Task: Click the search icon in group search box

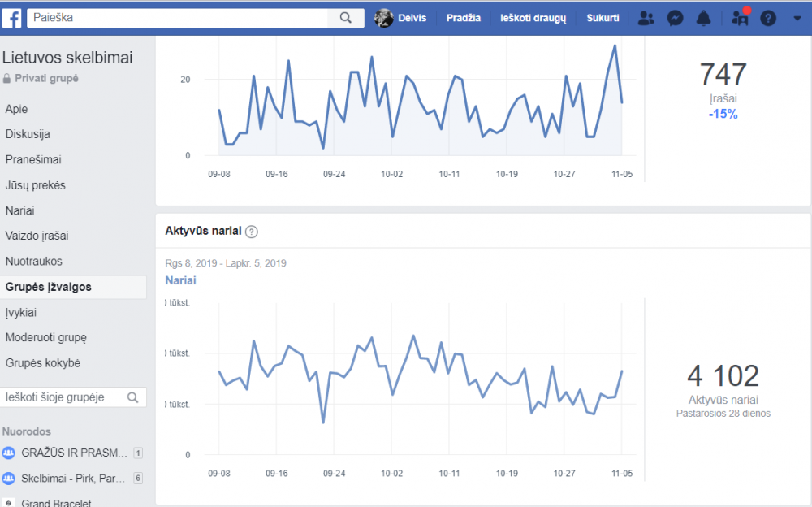Action: pos(132,397)
